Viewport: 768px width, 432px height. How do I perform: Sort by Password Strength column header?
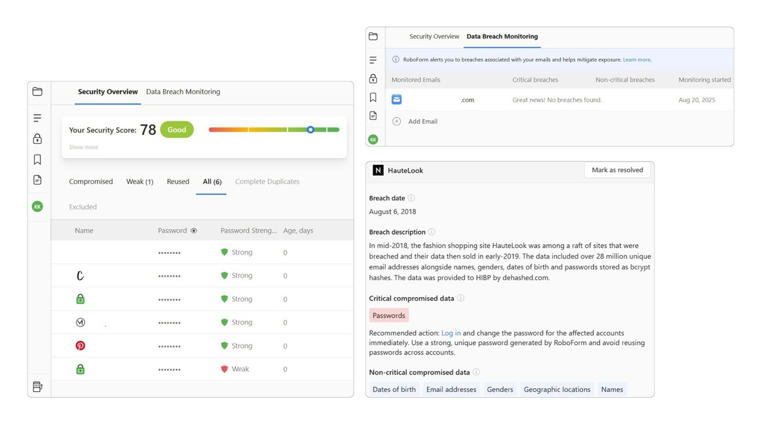pyautogui.click(x=248, y=231)
